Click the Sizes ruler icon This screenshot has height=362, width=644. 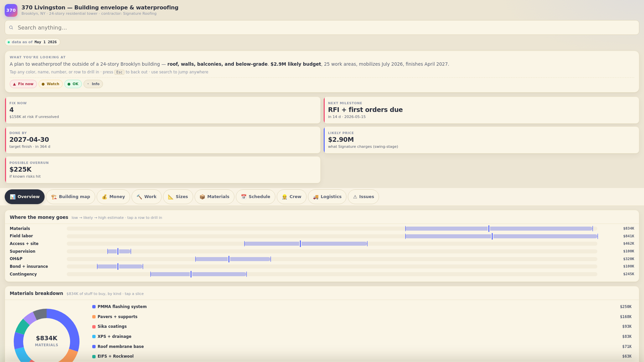coord(171,197)
